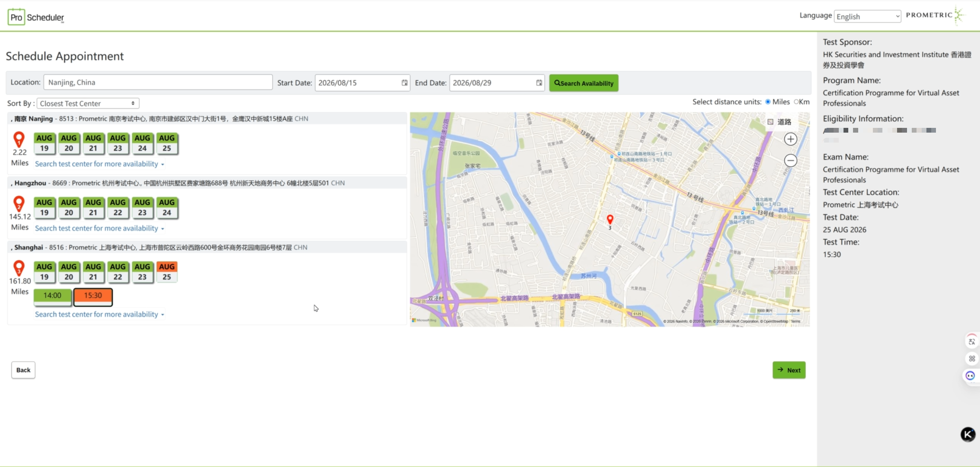
Task: Open the 道路 map type selector
Action: 780,122
